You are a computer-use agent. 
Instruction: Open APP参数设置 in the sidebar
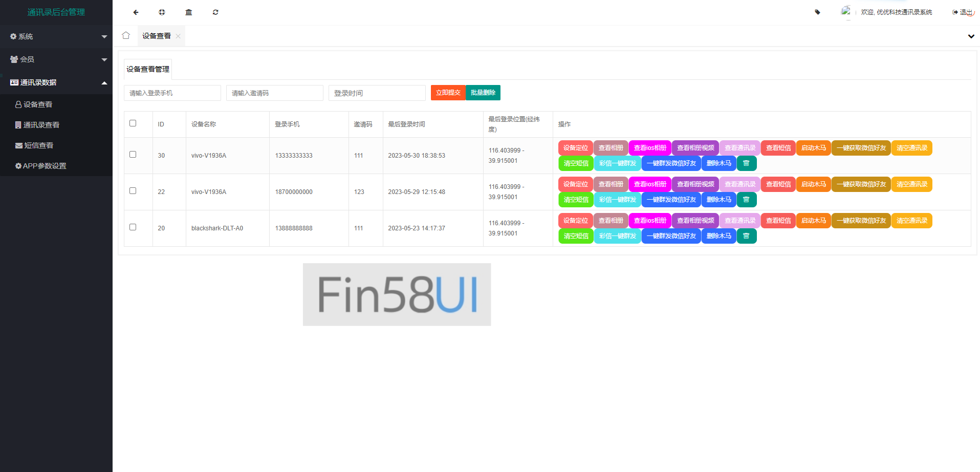coord(45,166)
